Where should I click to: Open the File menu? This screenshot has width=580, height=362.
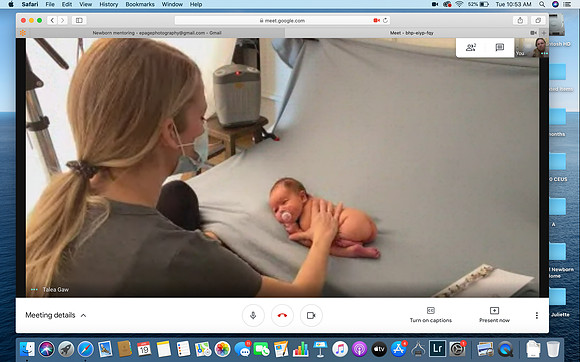[50, 4]
